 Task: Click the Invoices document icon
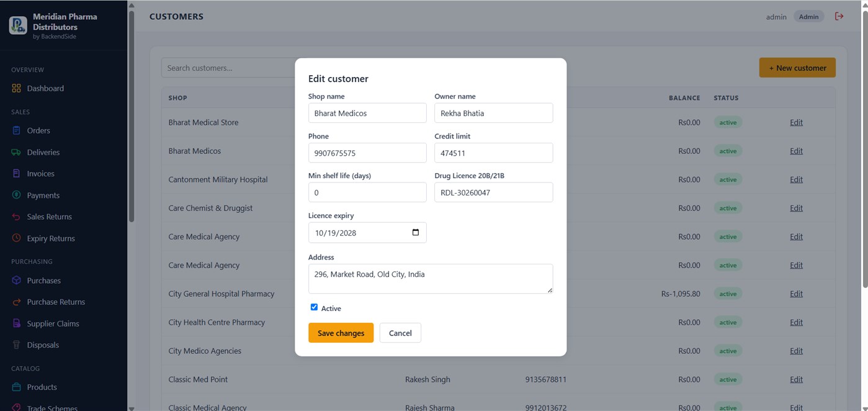pos(16,174)
